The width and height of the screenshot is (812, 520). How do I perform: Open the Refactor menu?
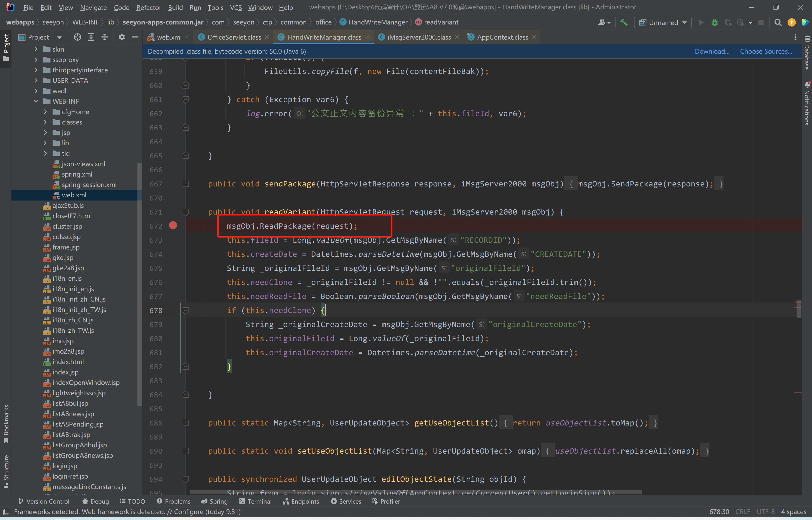point(149,8)
